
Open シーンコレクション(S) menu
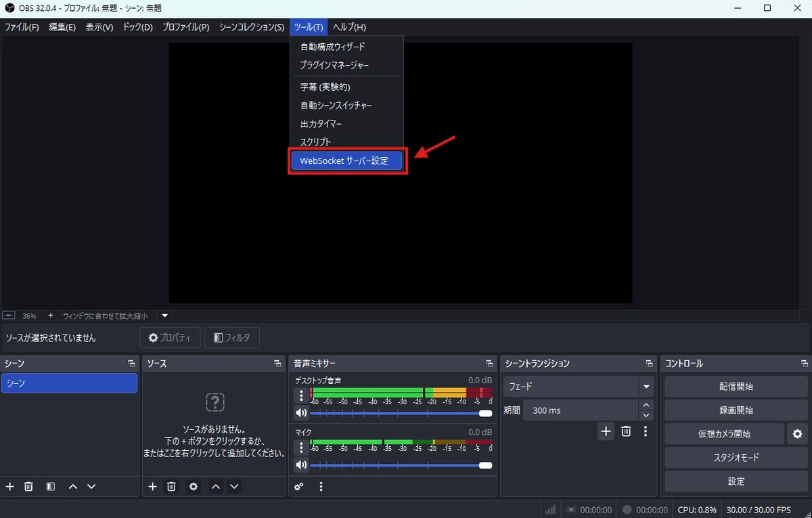pyautogui.click(x=252, y=27)
